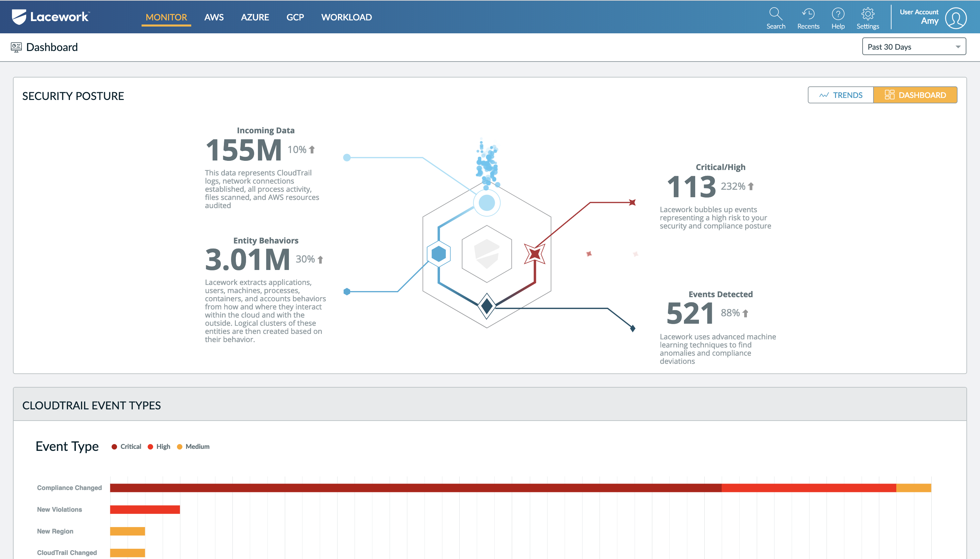Click the High legend red swatch
This screenshot has width=980, height=559.
click(151, 446)
